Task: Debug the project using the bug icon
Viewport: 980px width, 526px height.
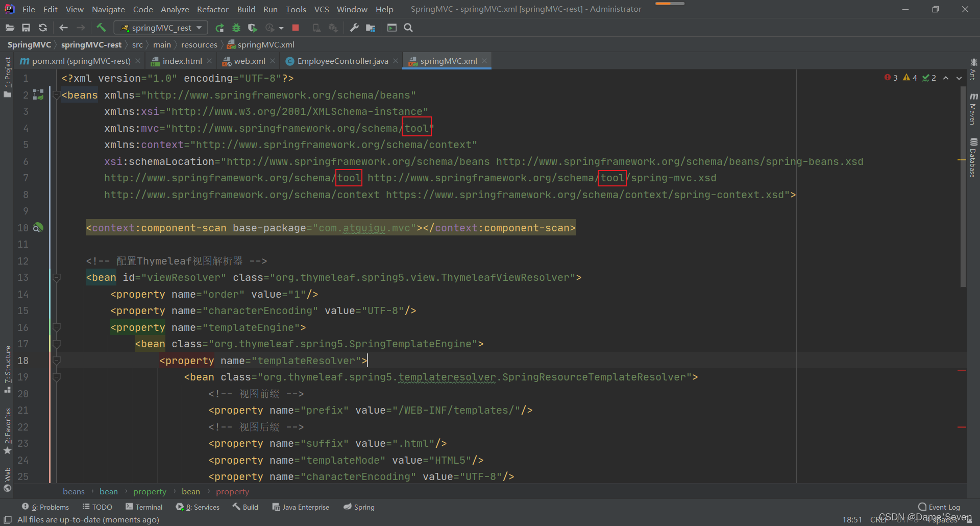Action: pyautogui.click(x=236, y=28)
